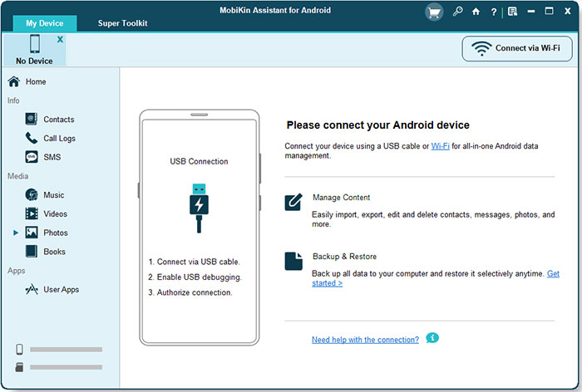Screen dimensions: 582x392
Task: Open Books category
Action: coord(54,252)
